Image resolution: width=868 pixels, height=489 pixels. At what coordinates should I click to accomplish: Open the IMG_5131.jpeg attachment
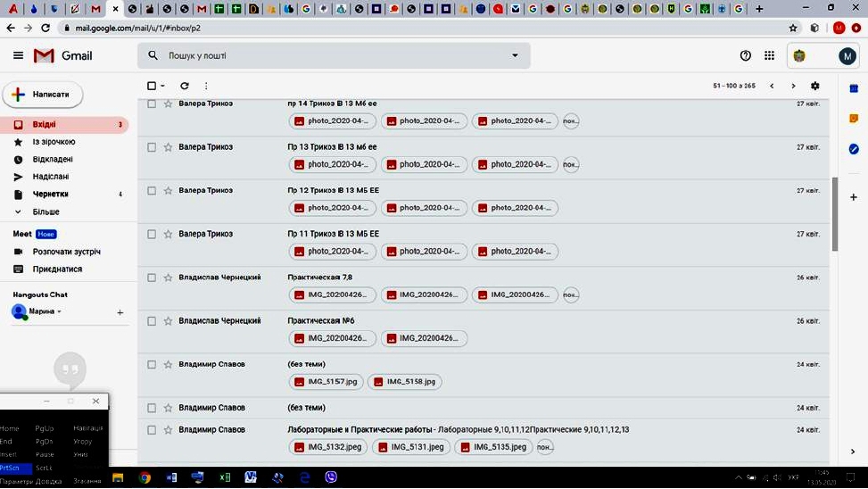point(410,447)
